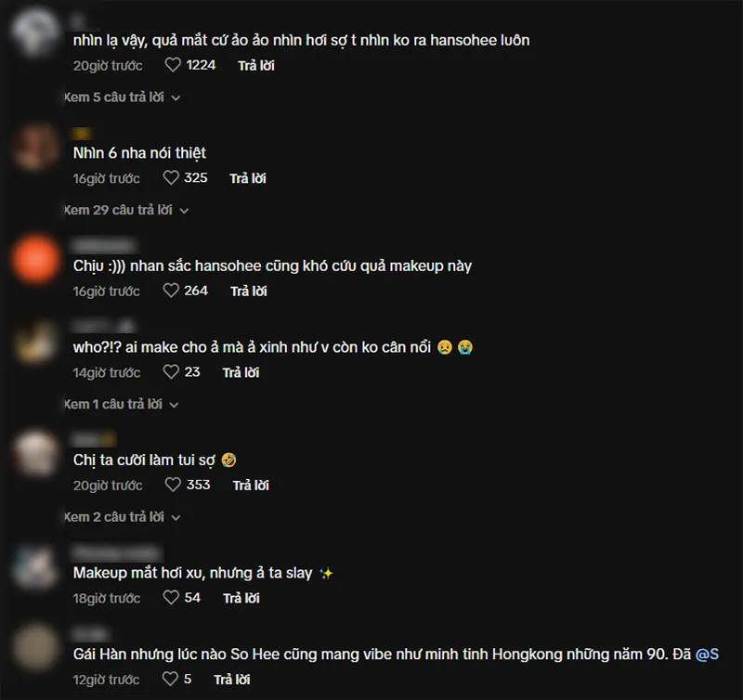
Task: Reply to 'nhan sắc hansohee' comment
Action: click(x=249, y=291)
